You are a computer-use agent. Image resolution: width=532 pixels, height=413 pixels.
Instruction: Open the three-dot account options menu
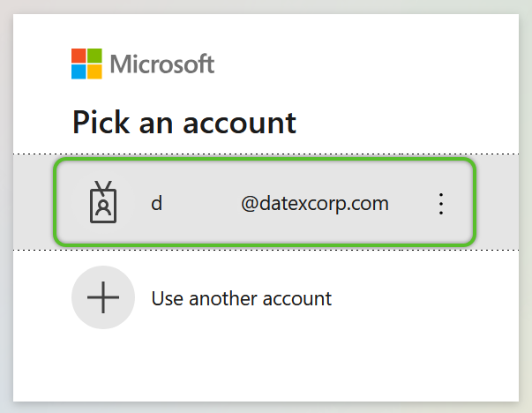click(441, 204)
